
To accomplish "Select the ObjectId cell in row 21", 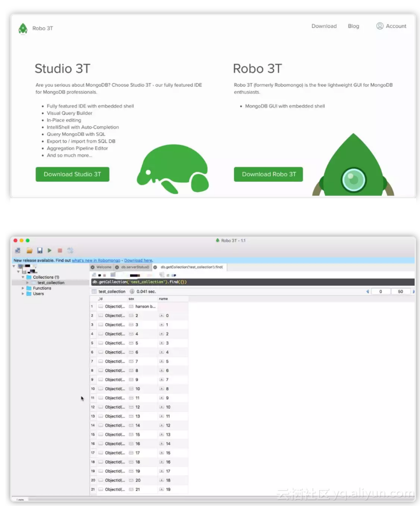I will [x=111, y=489].
